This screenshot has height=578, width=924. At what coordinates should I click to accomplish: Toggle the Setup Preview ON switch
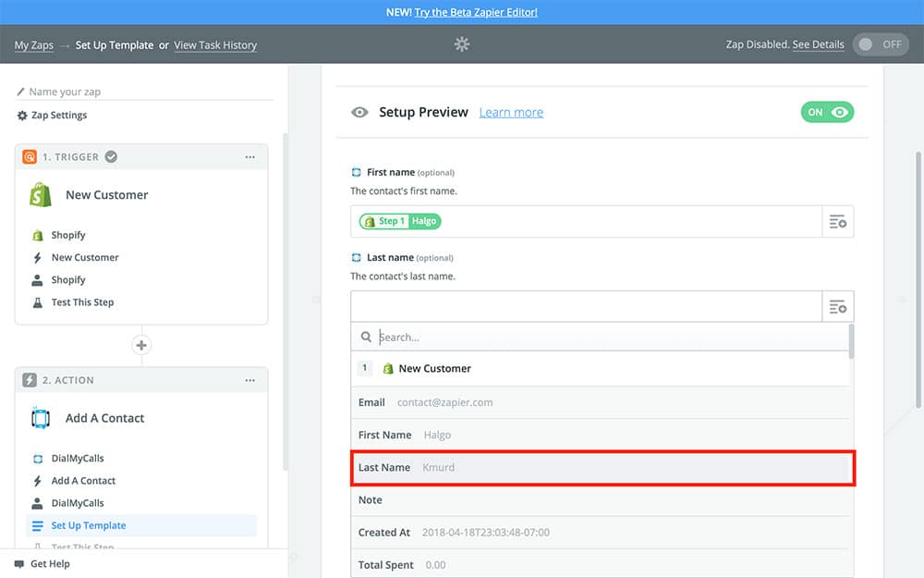click(827, 112)
